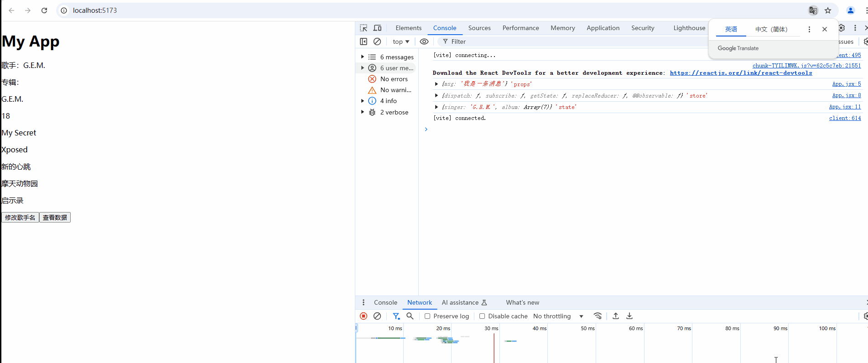Viewport: 868px width, 363px height.
Task: Expand the store object log
Action: click(x=437, y=95)
